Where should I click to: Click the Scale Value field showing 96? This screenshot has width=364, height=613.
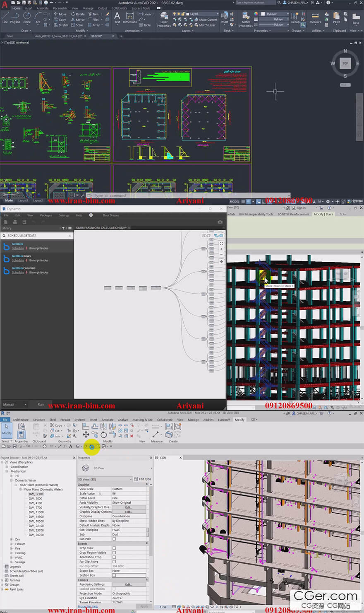click(x=129, y=494)
